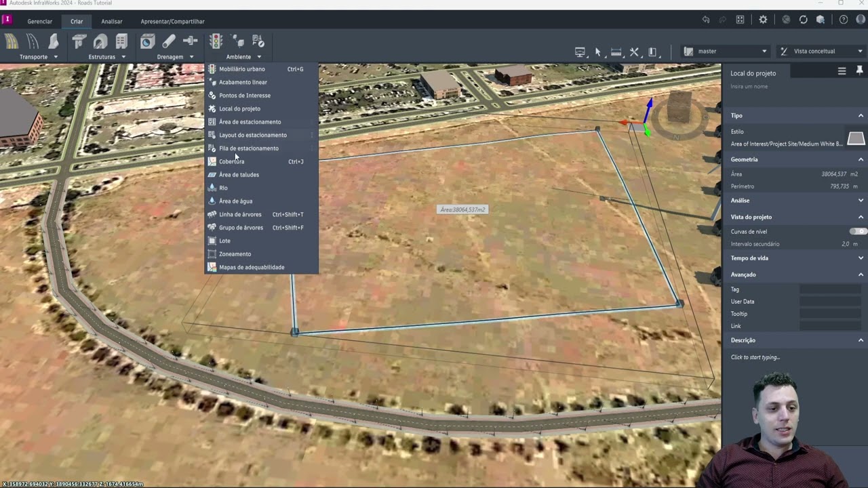Collapse the Vista do projeto section
Image resolution: width=868 pixels, height=488 pixels.
click(861, 217)
